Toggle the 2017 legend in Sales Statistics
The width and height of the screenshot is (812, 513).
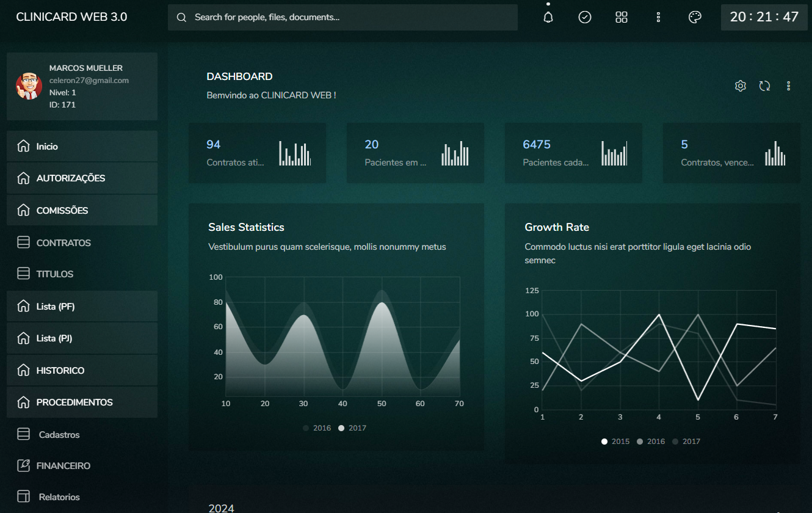(352, 428)
